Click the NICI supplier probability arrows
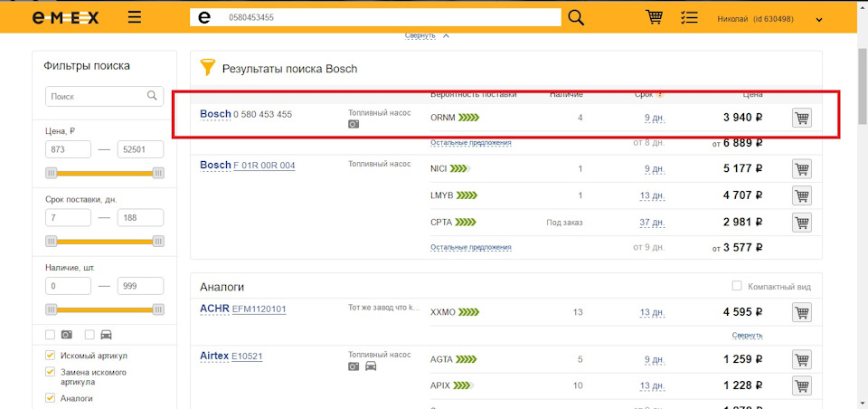 pyautogui.click(x=460, y=168)
